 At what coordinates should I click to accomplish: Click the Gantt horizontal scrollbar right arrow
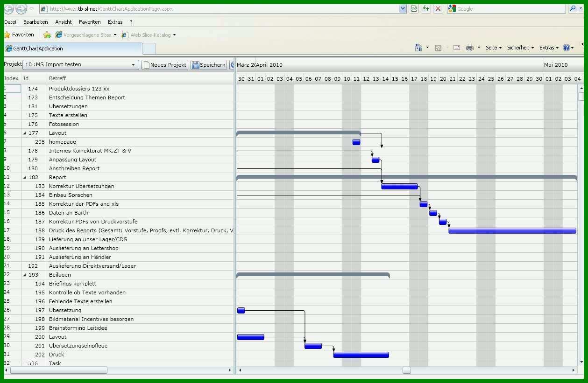574,370
